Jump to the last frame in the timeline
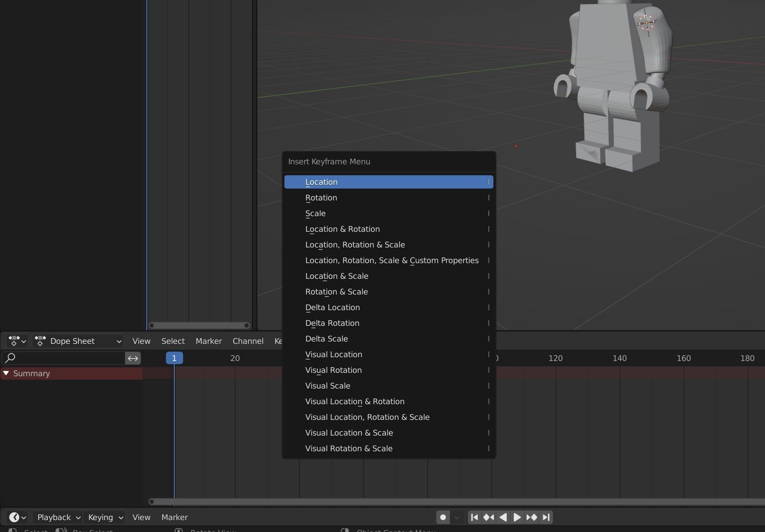Viewport: 765px width, 532px height. click(x=546, y=517)
